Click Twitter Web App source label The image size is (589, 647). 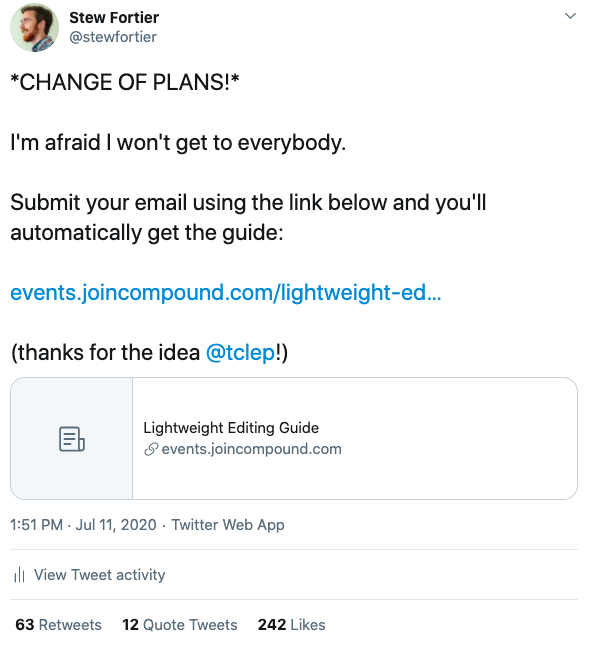click(228, 525)
